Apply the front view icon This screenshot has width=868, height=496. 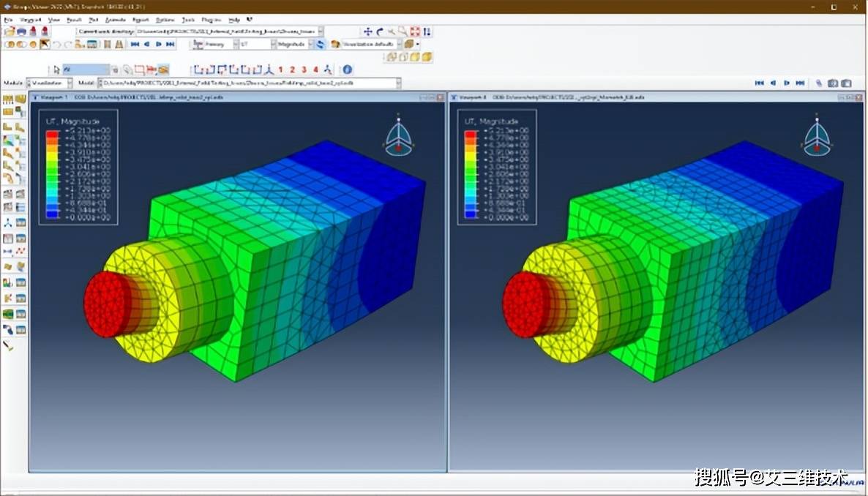tap(198, 69)
